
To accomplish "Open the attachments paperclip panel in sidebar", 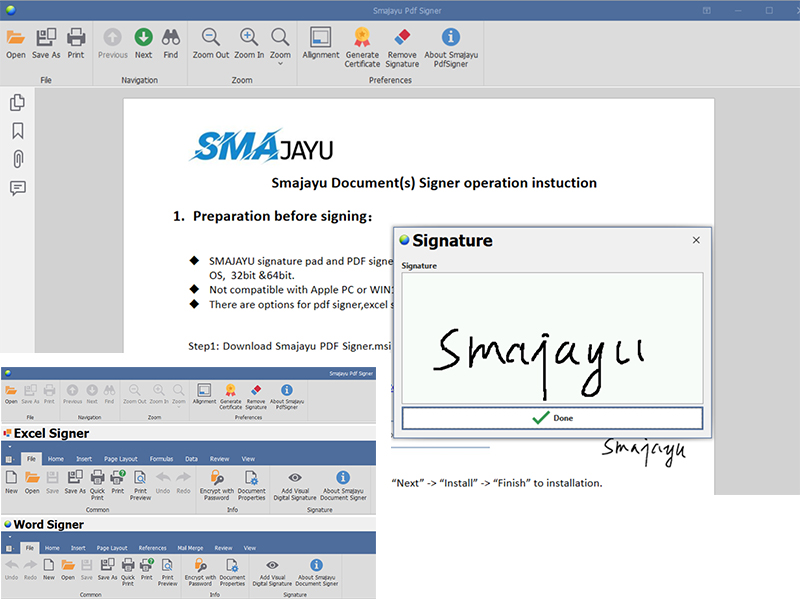I will pos(18,159).
